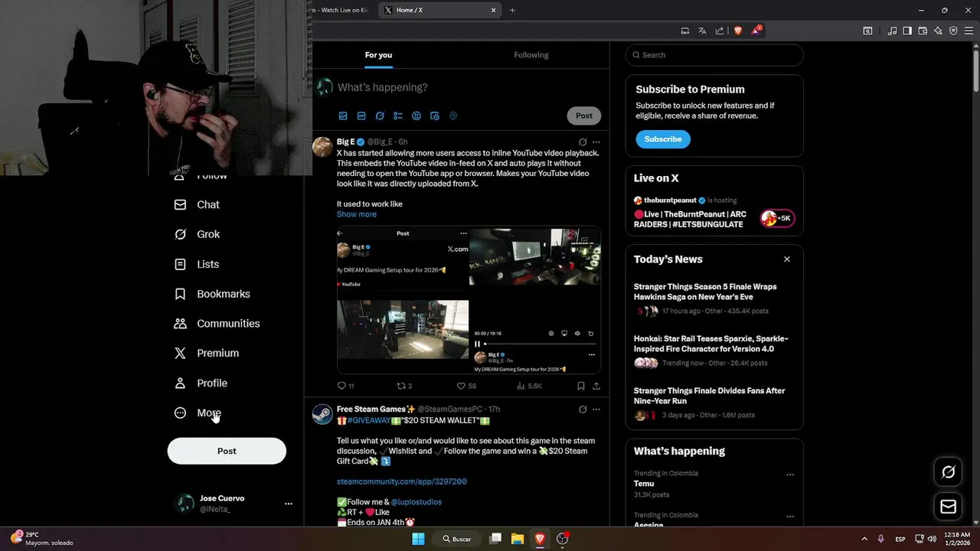Open a new browser tab
Image resolution: width=980 pixels, height=551 pixels.
512,10
